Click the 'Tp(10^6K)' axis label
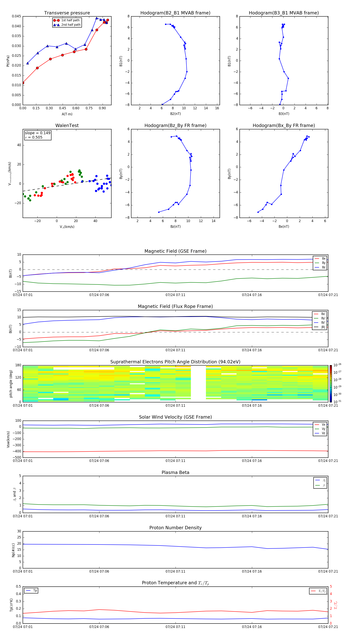 click(x=11, y=605)
